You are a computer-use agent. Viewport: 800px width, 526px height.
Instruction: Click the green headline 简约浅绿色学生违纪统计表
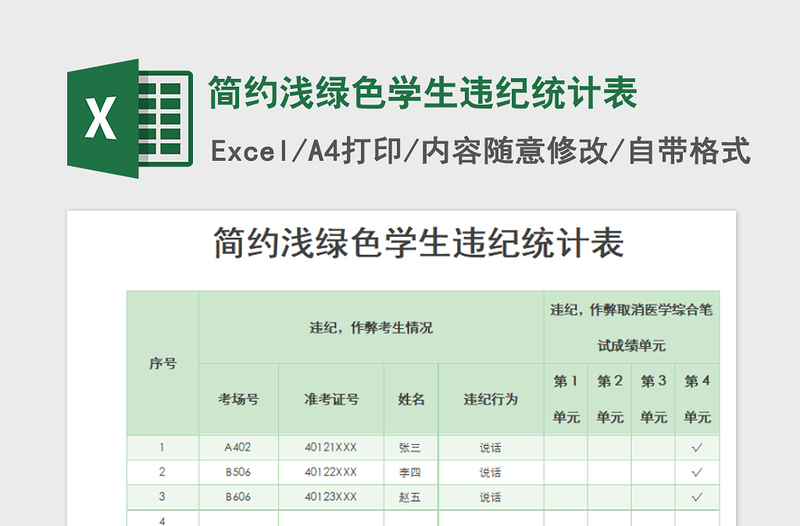point(423,92)
